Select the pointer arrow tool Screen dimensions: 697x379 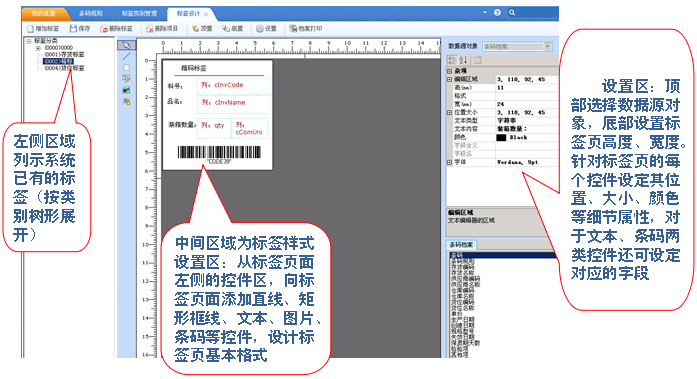127,45
